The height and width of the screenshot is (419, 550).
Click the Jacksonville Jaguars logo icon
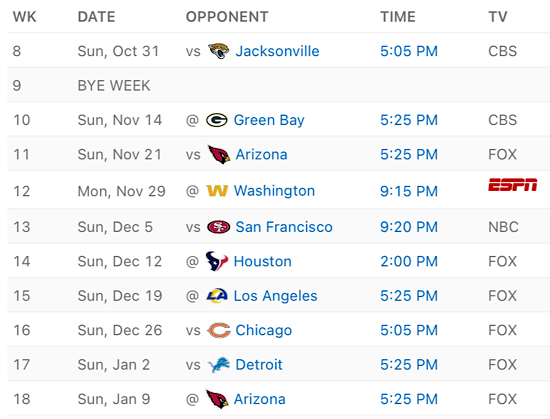coord(219,51)
